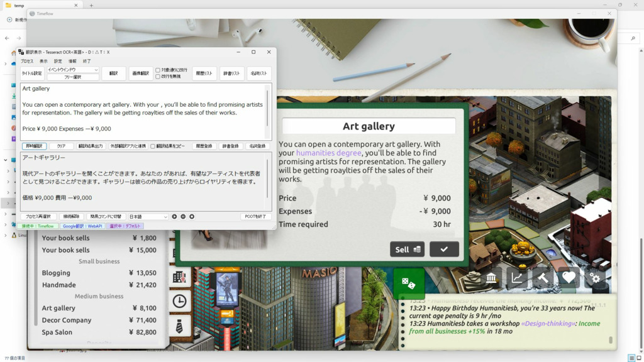Open the 表示 menu
644x362 pixels.
point(43,61)
